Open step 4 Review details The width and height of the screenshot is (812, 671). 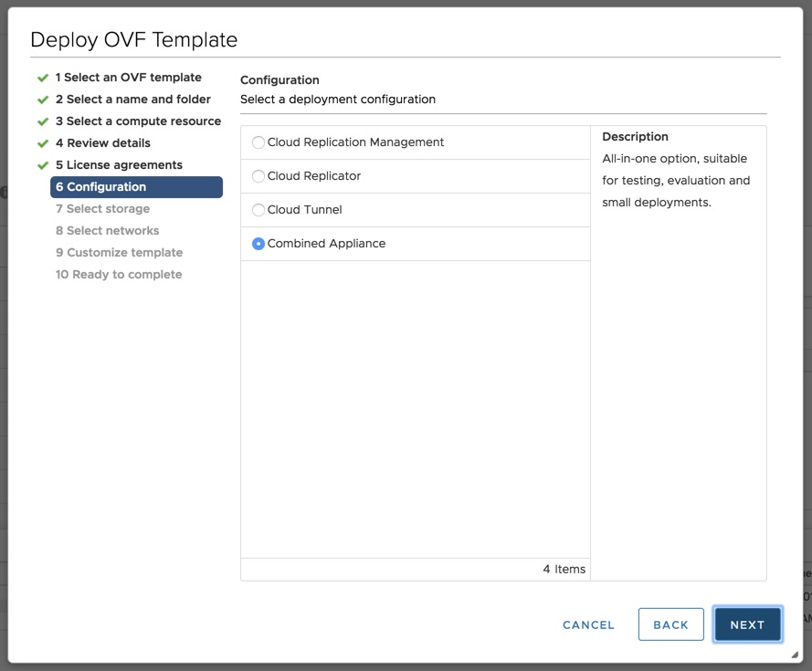(x=102, y=143)
